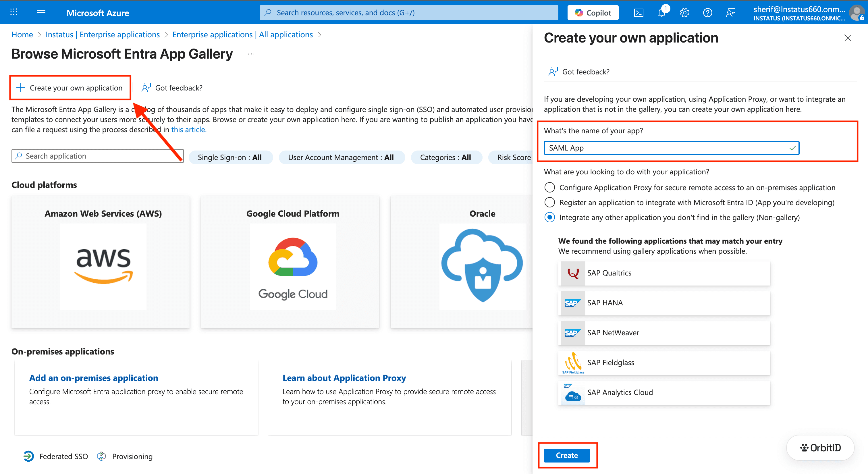Viewport: 868px width, 474px height.
Task: Open Instatus | Enterprise applications breadcrumb
Action: (x=103, y=34)
